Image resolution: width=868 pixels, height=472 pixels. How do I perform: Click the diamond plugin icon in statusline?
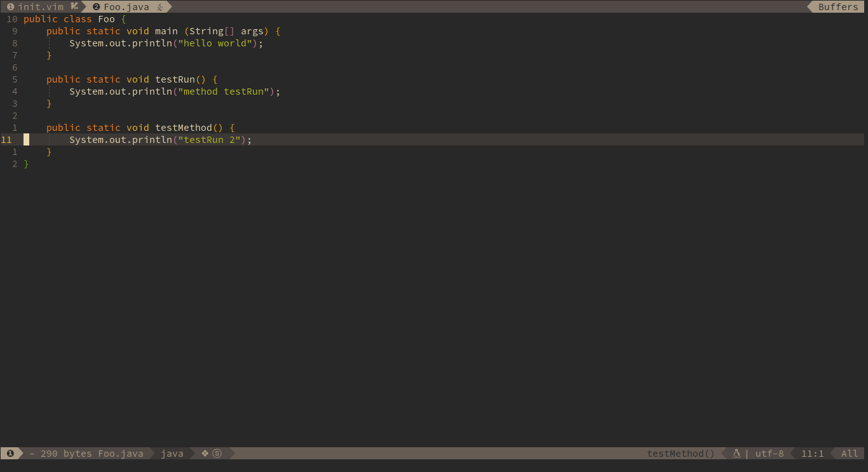(205, 454)
